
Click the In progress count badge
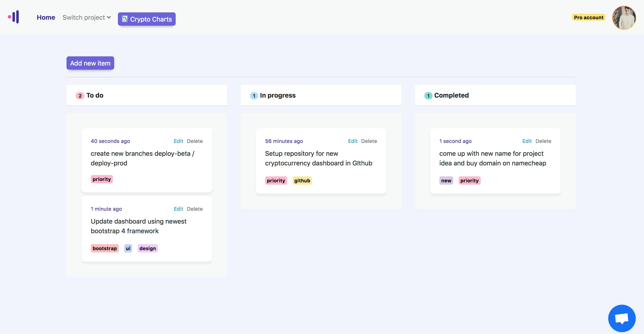pyautogui.click(x=254, y=96)
